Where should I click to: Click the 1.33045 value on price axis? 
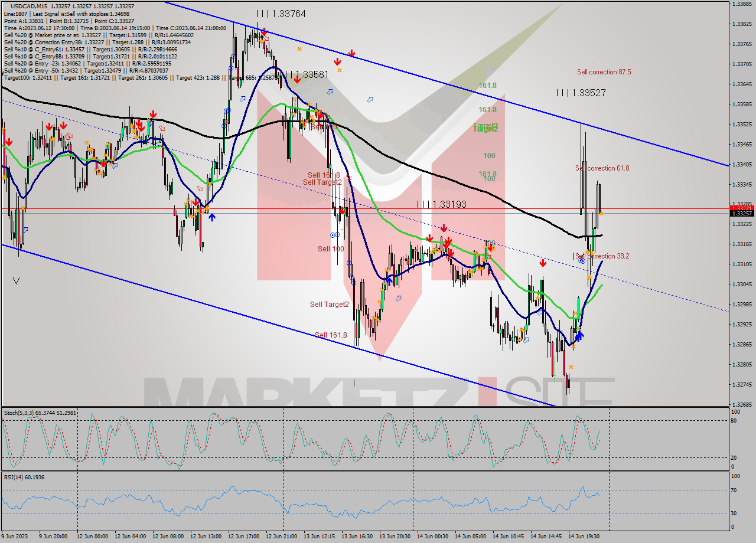pos(742,284)
